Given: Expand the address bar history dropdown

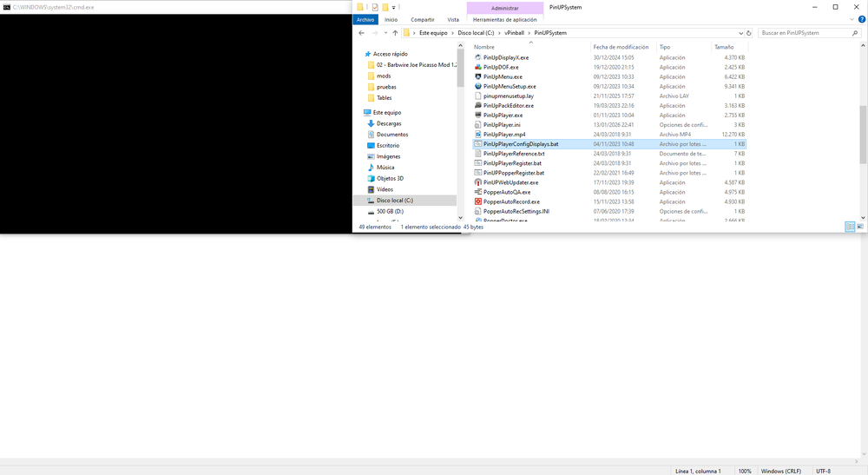Looking at the screenshot, I should [740, 33].
